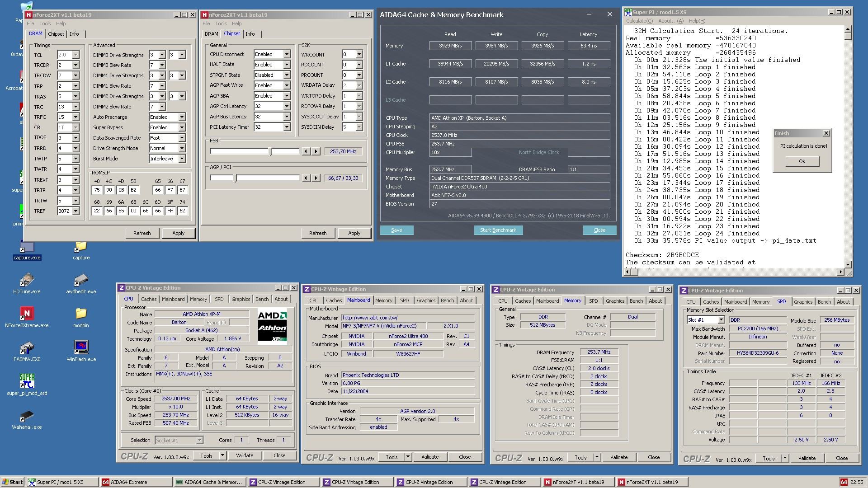Click abit.com.tw manufacturer link field
Image resolution: width=868 pixels, height=488 pixels.
(408, 318)
